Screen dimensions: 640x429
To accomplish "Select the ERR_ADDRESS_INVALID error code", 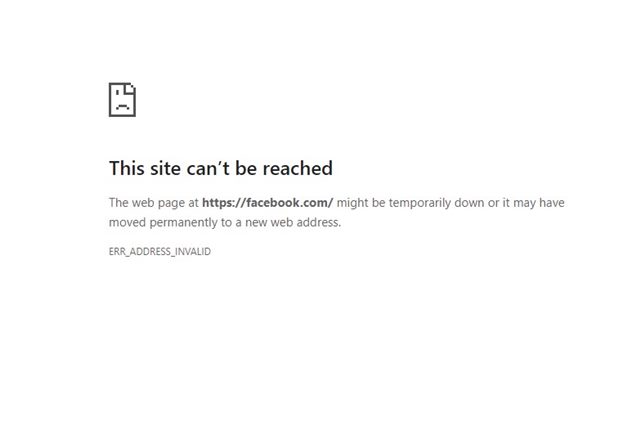I will [160, 251].
